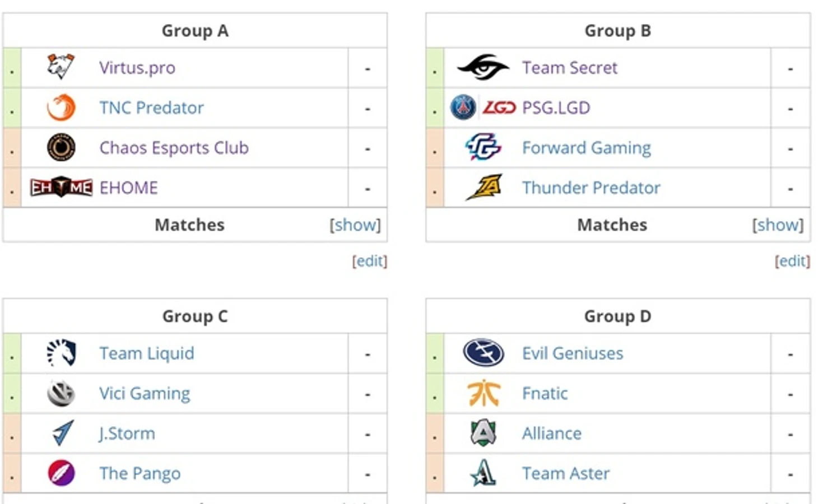Open the PSG.LGD team link
The width and height of the screenshot is (818, 504).
[x=556, y=108]
